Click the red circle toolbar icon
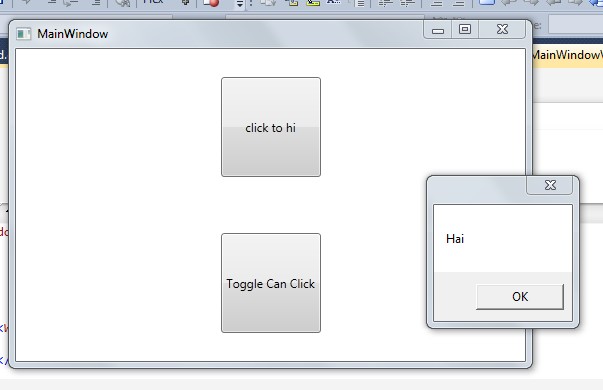The width and height of the screenshot is (603, 390). pyautogui.click(x=211, y=2)
